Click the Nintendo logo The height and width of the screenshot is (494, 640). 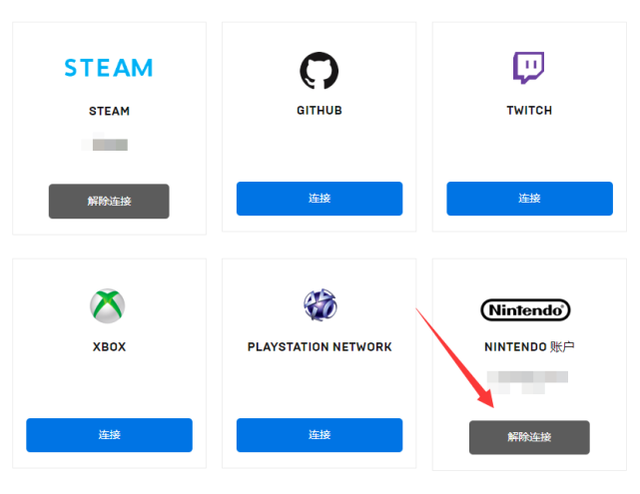coord(526,310)
